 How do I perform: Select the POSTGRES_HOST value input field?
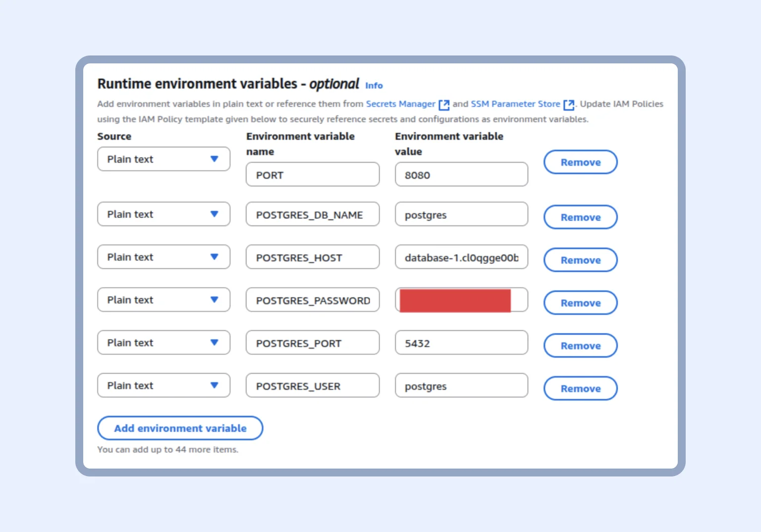click(461, 257)
